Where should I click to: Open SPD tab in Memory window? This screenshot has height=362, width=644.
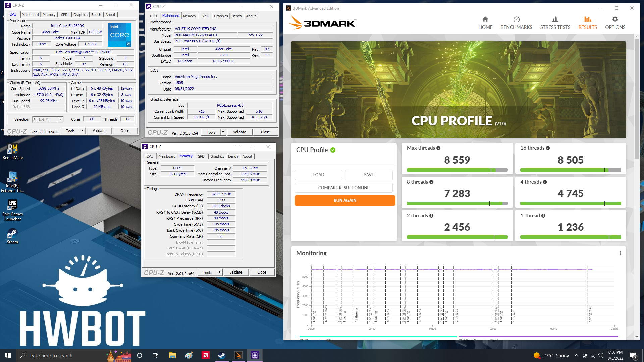tap(201, 156)
